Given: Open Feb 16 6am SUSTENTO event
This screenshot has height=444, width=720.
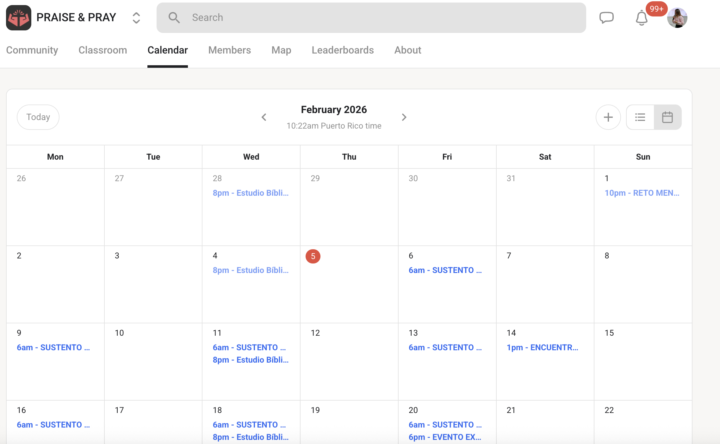Looking at the screenshot, I should 53,425.
